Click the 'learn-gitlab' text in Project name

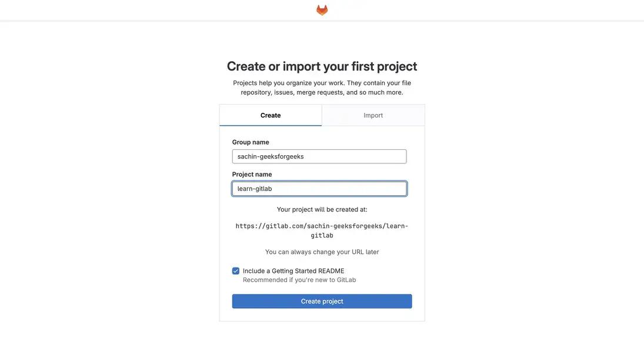click(255, 189)
